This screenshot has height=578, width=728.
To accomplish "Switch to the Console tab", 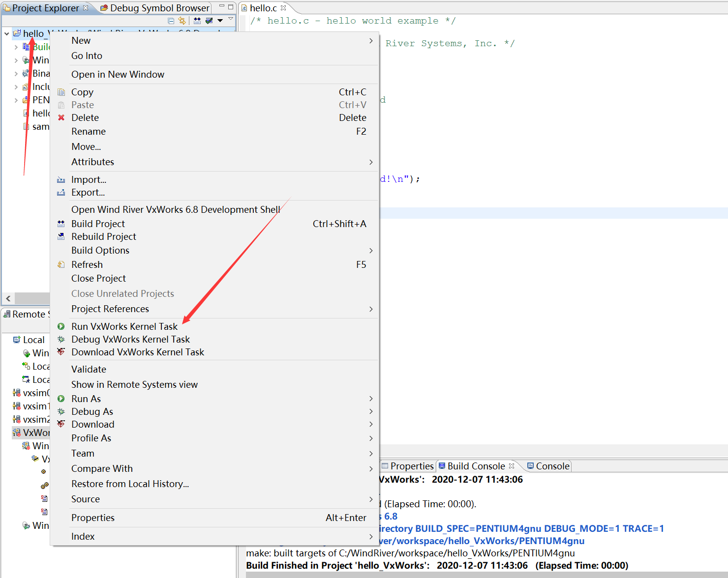I will (x=548, y=466).
